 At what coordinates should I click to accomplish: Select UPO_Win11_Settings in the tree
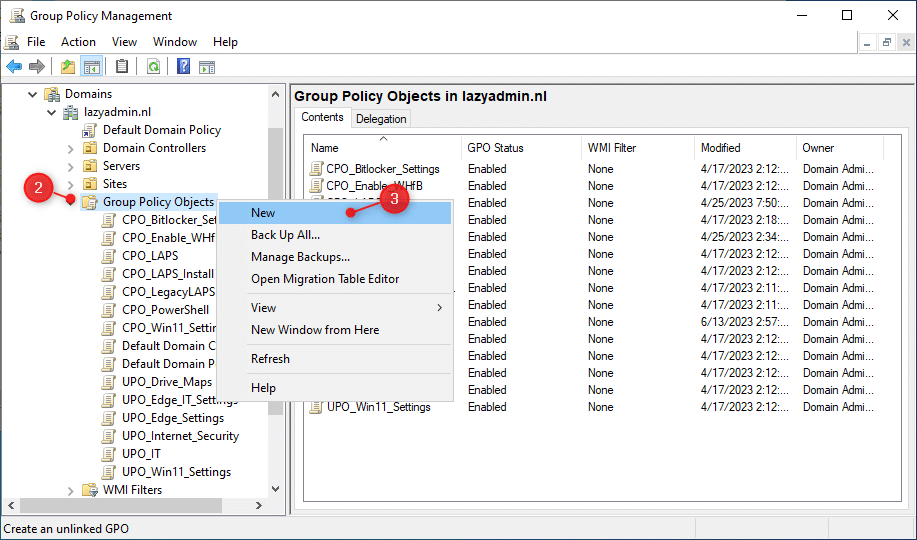(x=176, y=472)
